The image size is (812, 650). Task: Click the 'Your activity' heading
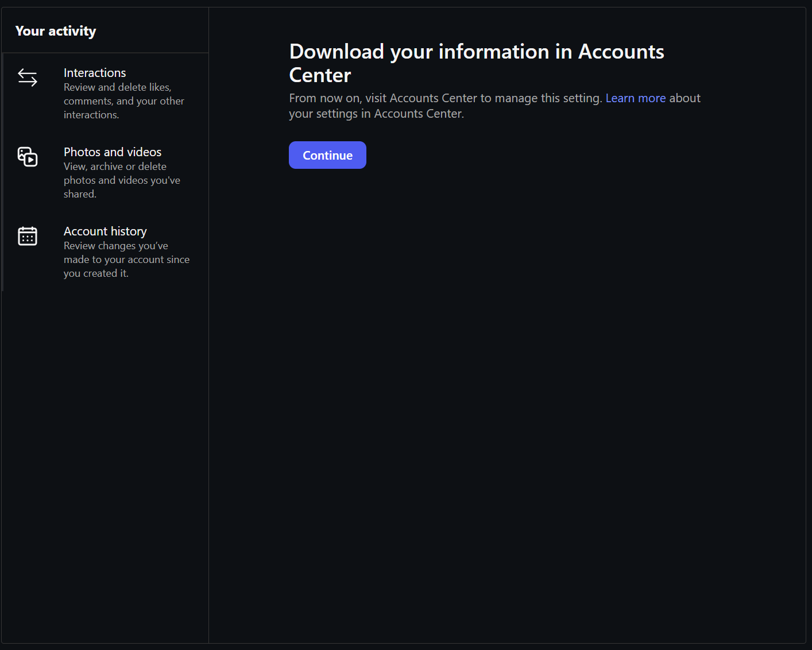pyautogui.click(x=56, y=31)
